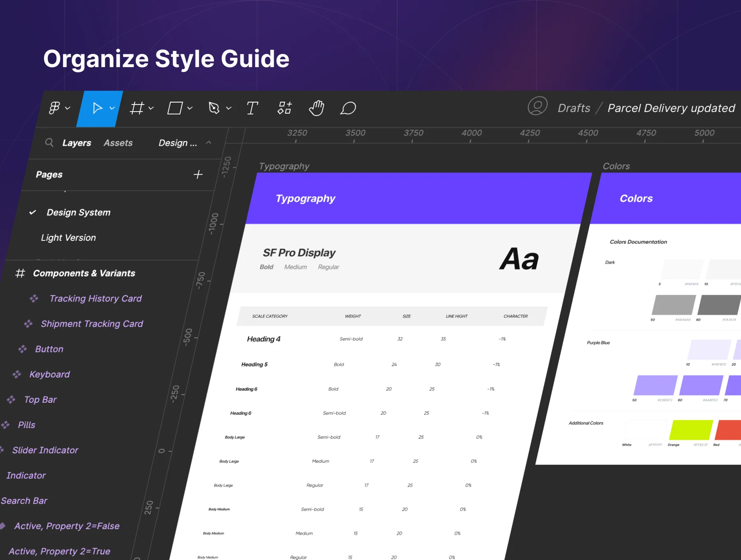741x560 pixels.
Task: Click component icon next to Button layer
Action: 23,349
